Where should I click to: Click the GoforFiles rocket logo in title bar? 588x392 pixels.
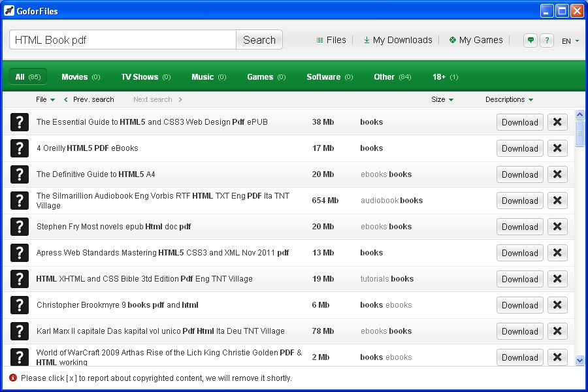click(x=9, y=11)
